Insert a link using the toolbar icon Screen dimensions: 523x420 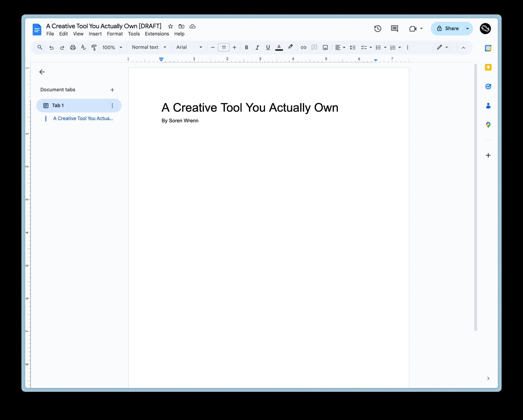pyautogui.click(x=303, y=47)
